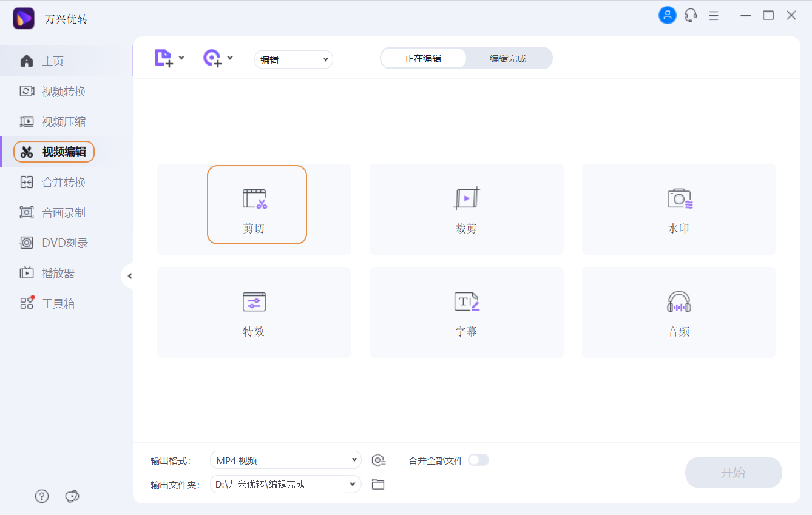Open 视频转换 in the sidebar
The width and height of the screenshot is (812, 515).
(x=66, y=92)
